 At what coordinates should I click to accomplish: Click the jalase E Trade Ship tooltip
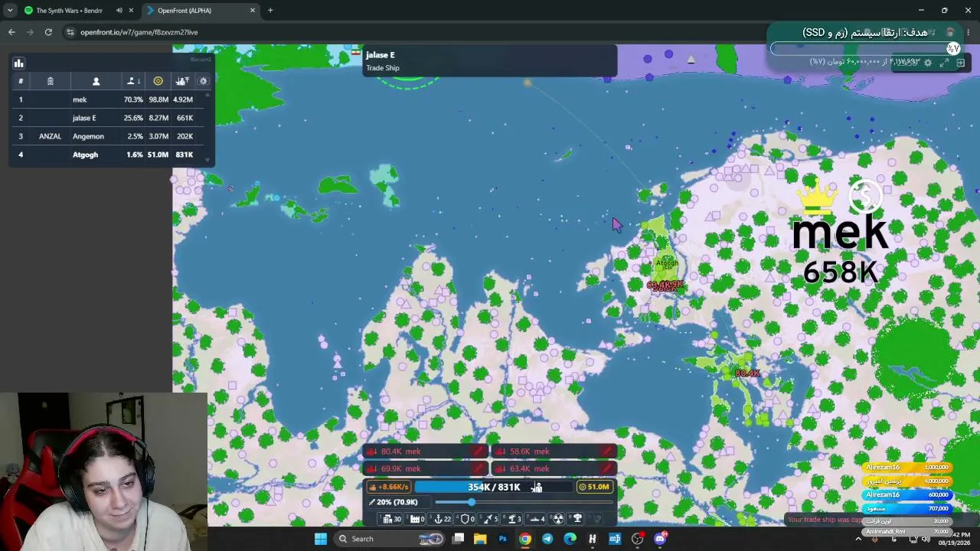pyautogui.click(x=490, y=60)
